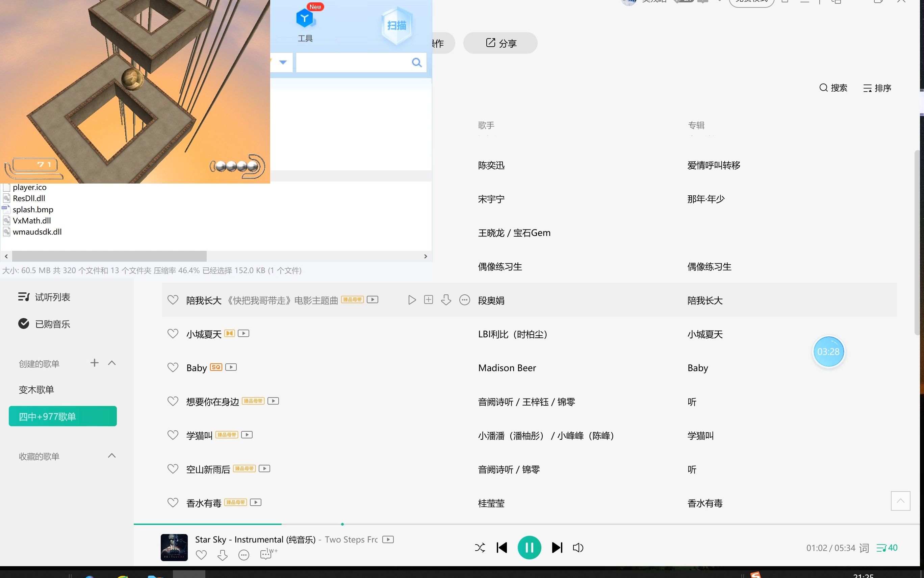Play the 陪我长大 row triangle icon

coord(412,300)
